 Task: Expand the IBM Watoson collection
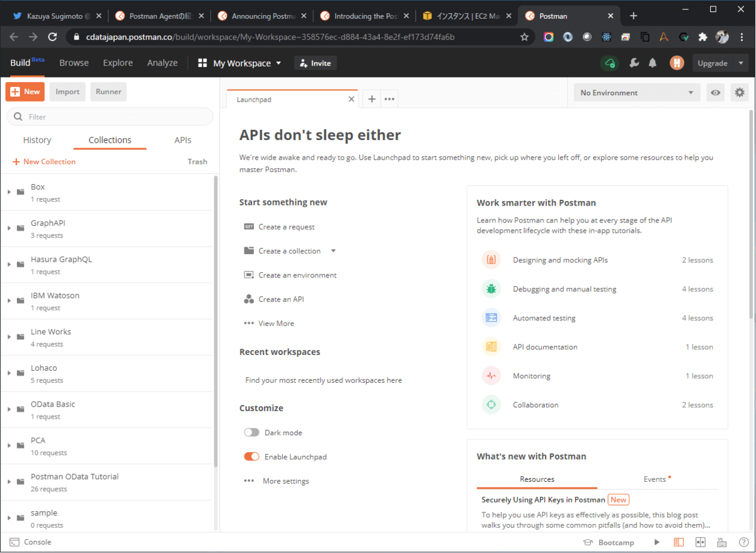[x=9, y=301]
